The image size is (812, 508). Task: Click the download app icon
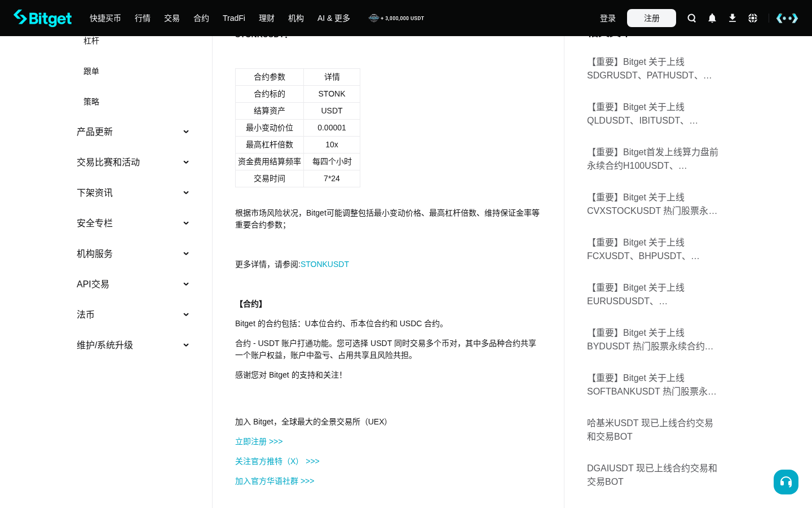point(732,18)
